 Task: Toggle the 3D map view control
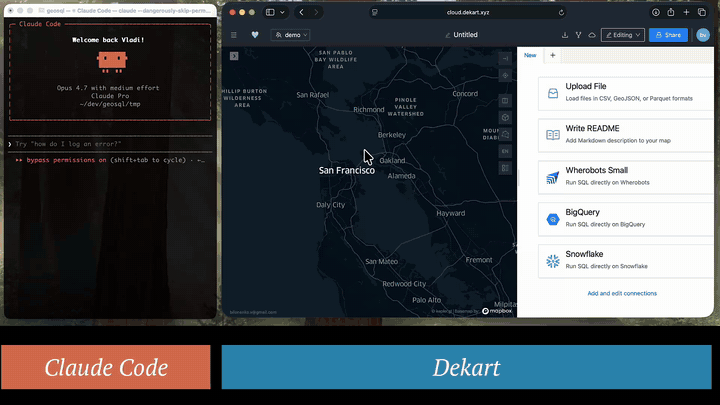[x=505, y=118]
